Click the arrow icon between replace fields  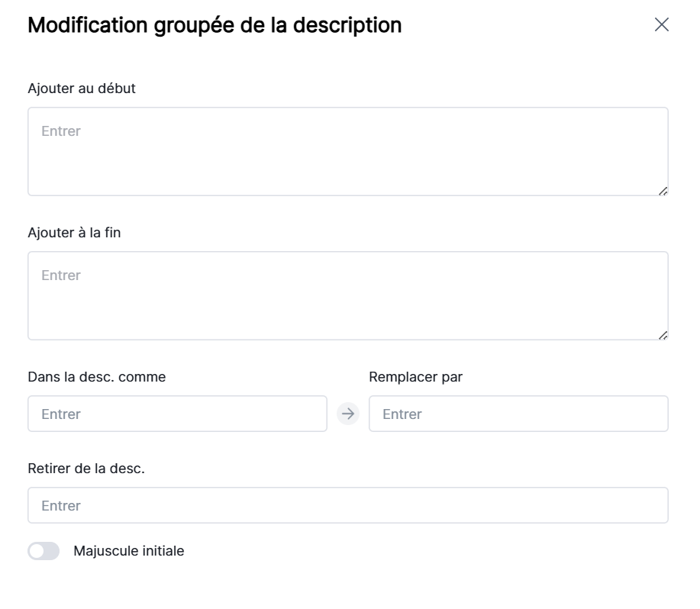click(x=348, y=414)
